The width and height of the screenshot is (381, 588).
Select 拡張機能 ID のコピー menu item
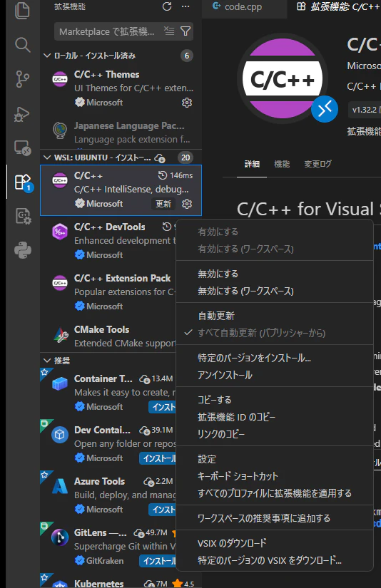[x=275, y=417]
